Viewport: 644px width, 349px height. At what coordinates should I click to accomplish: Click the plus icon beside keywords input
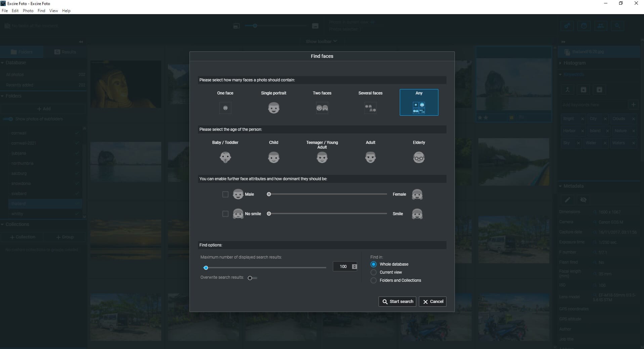coord(633,105)
